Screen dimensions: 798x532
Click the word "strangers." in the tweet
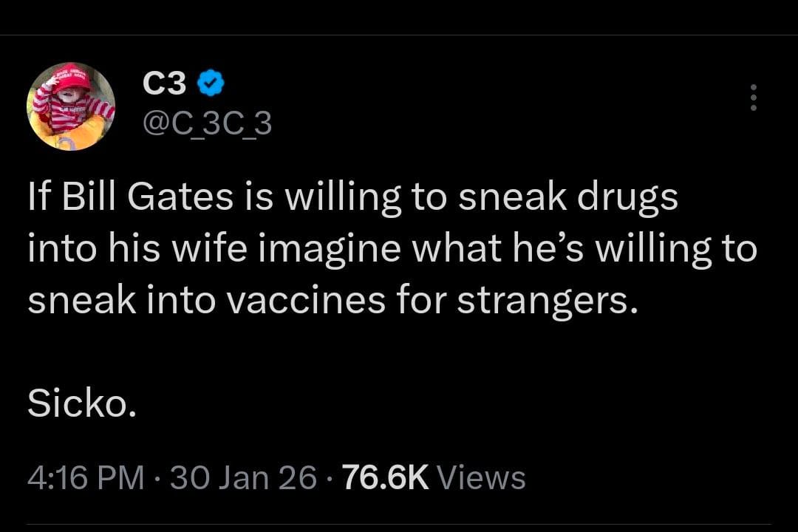tap(547, 301)
